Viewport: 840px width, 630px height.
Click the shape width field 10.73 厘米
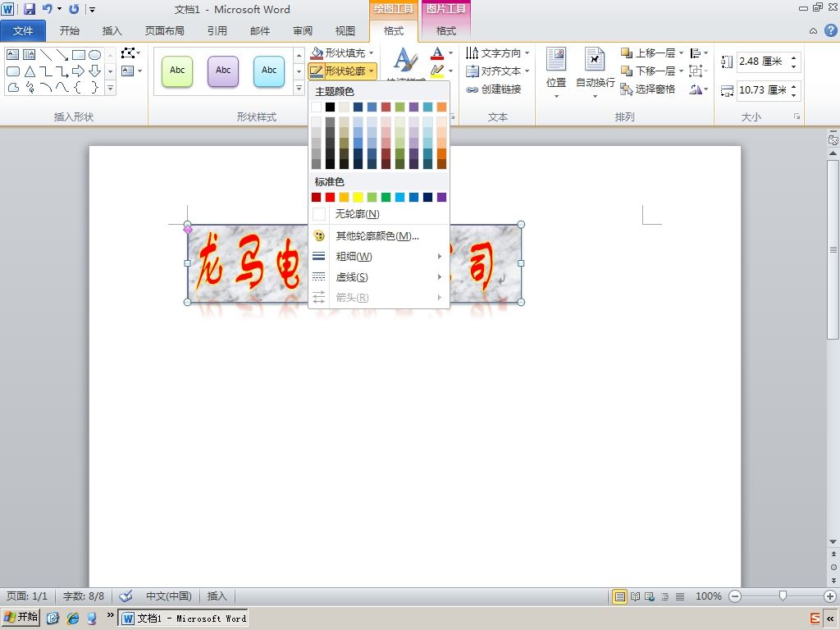point(763,90)
